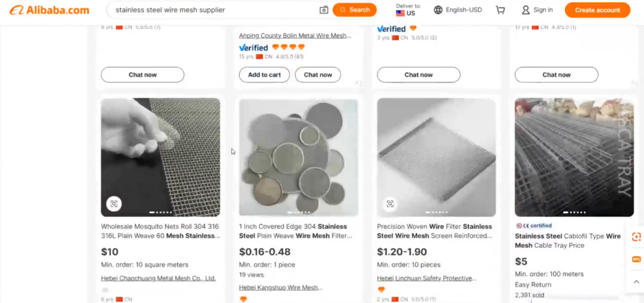
Task: Click the Alibaba.com logo
Action: (49, 10)
